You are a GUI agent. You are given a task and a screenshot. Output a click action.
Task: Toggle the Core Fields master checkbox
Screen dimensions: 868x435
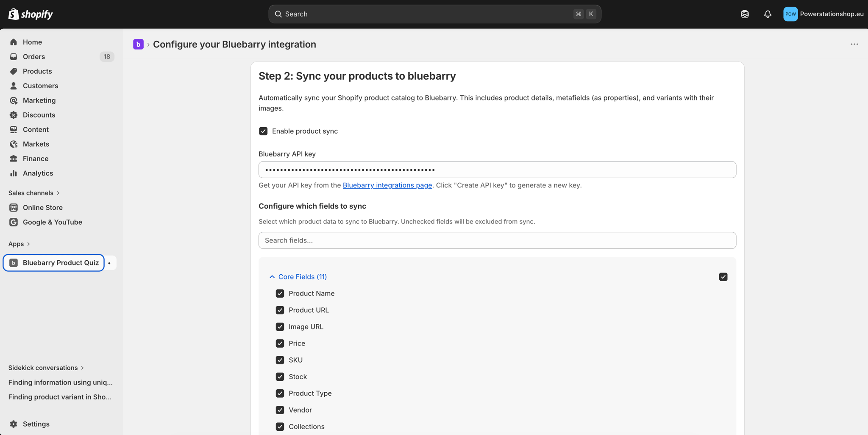click(723, 276)
